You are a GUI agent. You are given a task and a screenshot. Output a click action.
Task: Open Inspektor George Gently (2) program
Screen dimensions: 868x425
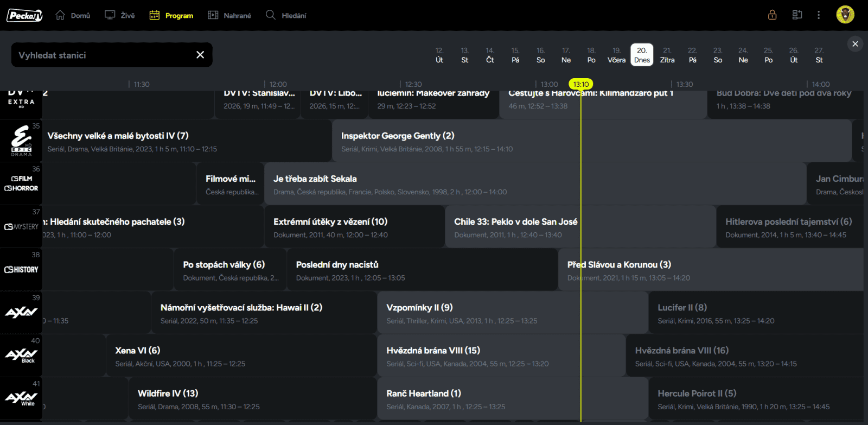(x=592, y=141)
